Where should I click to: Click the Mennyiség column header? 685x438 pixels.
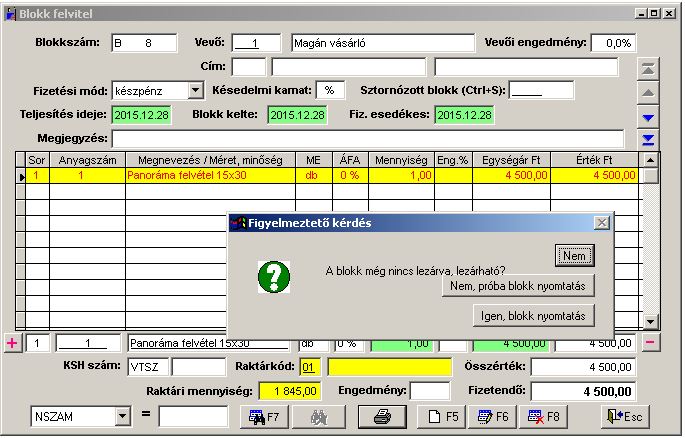(x=401, y=160)
